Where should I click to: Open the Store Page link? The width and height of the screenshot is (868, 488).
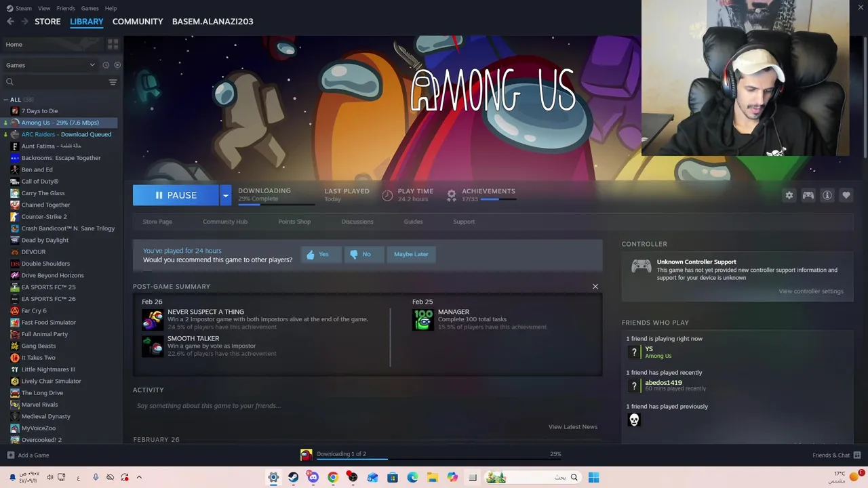pyautogui.click(x=157, y=222)
